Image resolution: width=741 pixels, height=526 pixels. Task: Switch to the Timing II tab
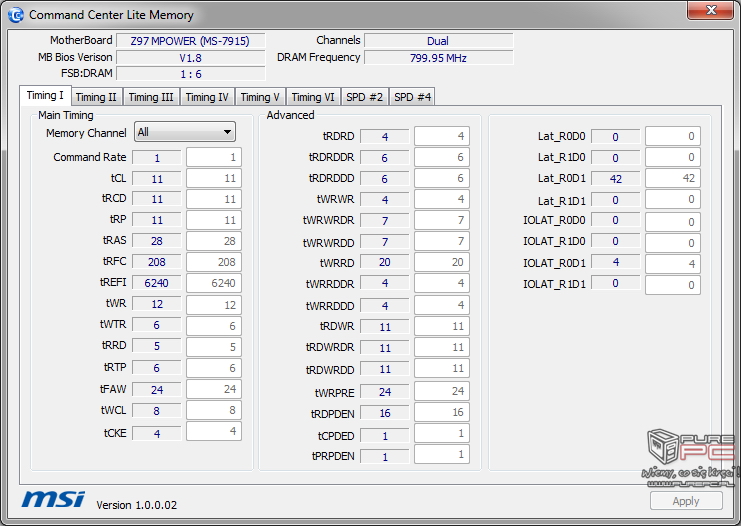pyautogui.click(x=96, y=97)
